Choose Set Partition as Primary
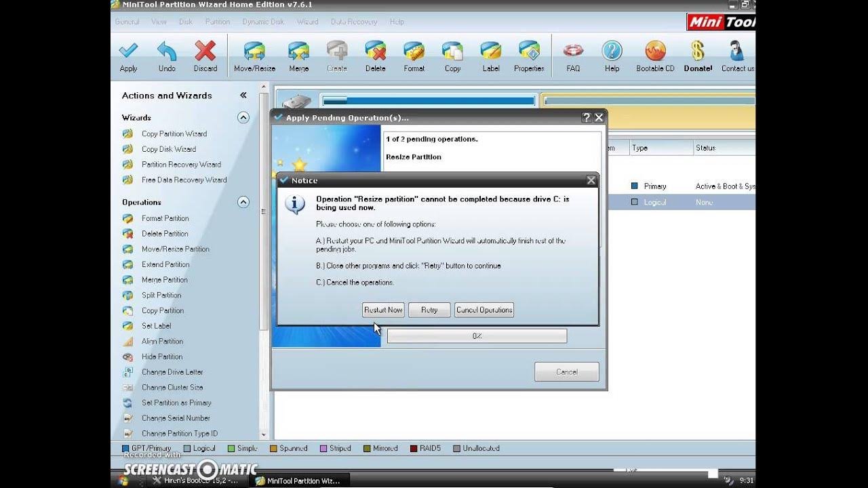The height and width of the screenshot is (488, 868). coord(176,403)
